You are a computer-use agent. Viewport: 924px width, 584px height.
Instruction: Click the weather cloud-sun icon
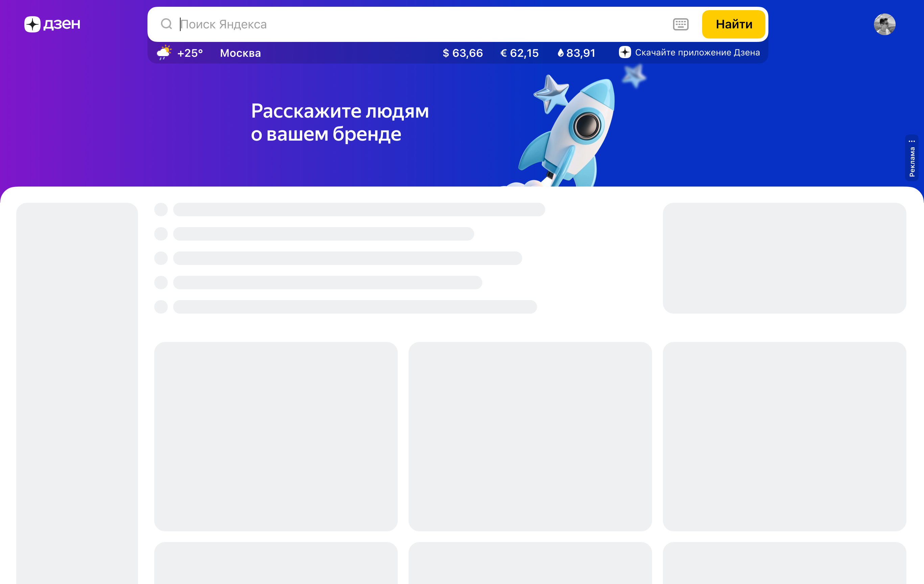tap(164, 52)
